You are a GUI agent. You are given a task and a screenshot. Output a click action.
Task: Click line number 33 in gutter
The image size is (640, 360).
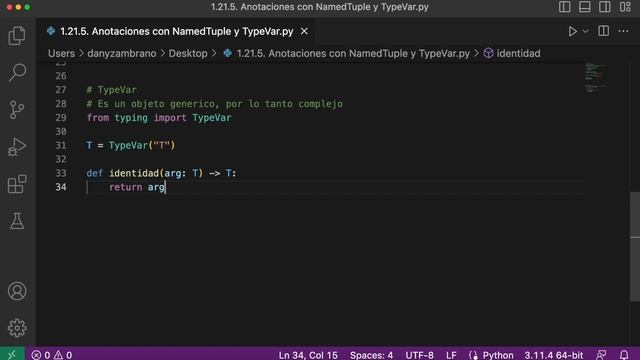[61, 173]
